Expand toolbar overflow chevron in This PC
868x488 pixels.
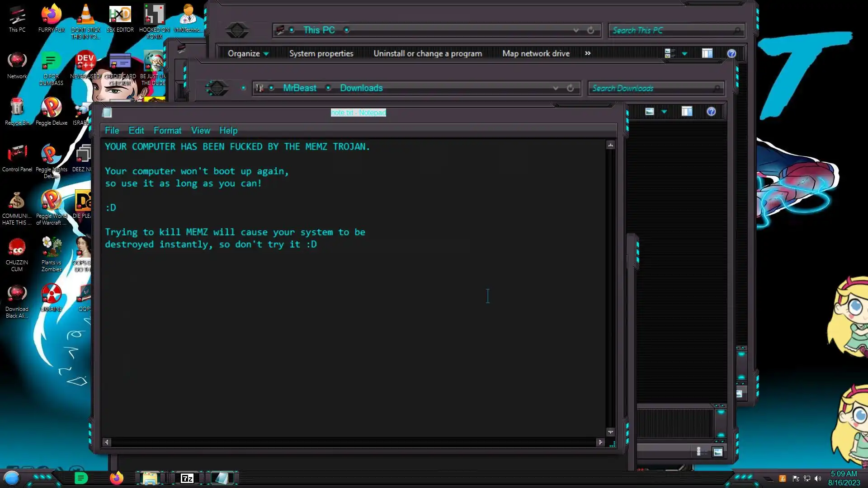587,53
